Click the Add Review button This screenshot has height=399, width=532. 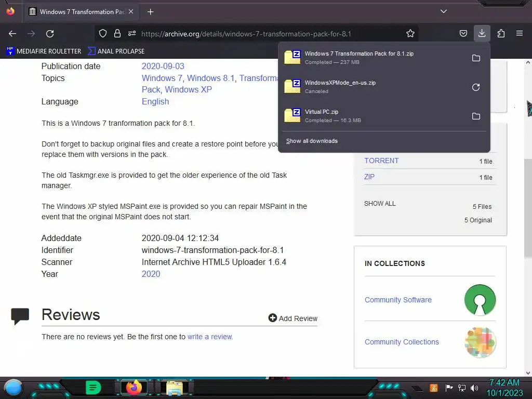(293, 318)
